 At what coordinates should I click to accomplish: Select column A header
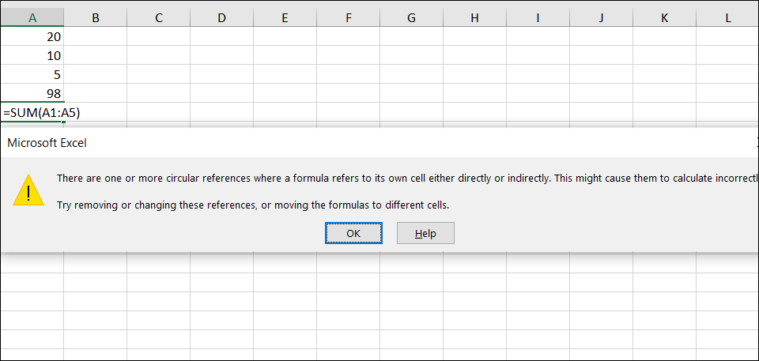click(x=32, y=18)
